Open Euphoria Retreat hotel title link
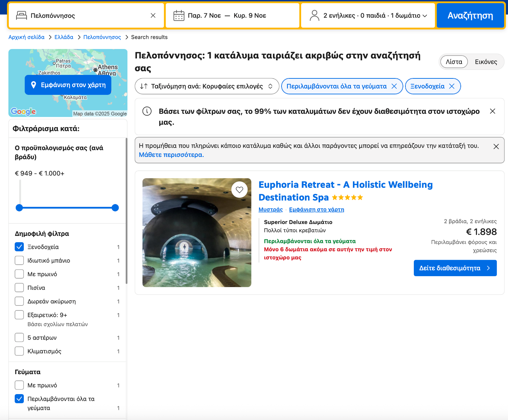Viewport: 508px width, 420px height. 346,191
